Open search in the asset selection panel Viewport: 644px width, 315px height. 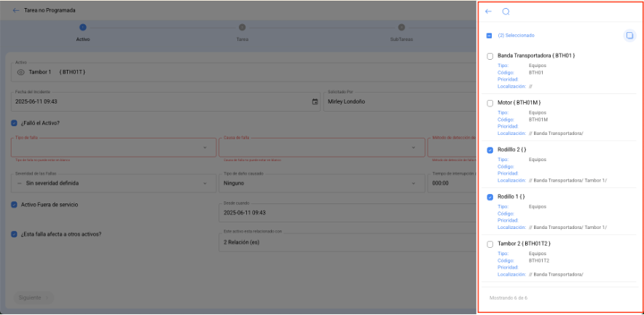click(506, 12)
